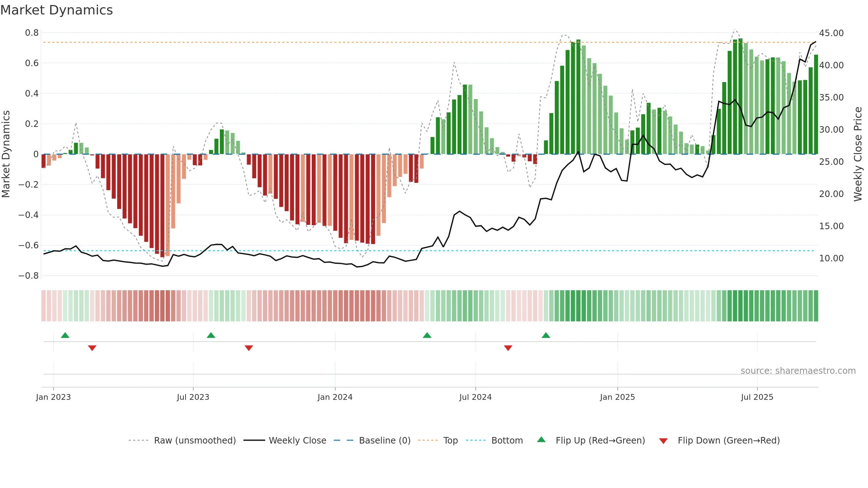Click the Jul 2024 x-axis label
This screenshot has height=488, width=868.
click(x=476, y=397)
